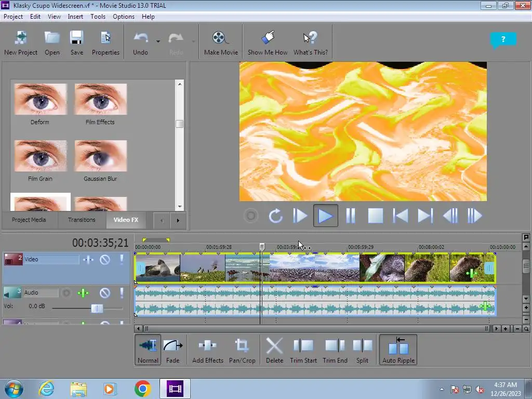This screenshot has width=532, height=399.
Task: Click the Audio volume slider handle
Action: click(97, 309)
